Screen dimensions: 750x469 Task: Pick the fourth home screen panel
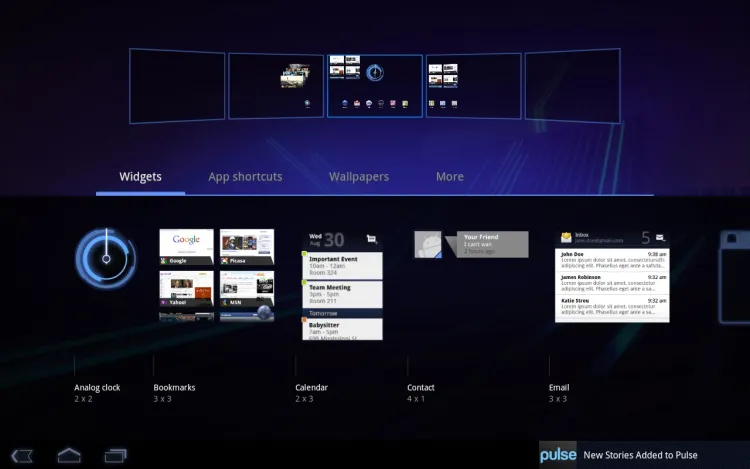(472, 86)
